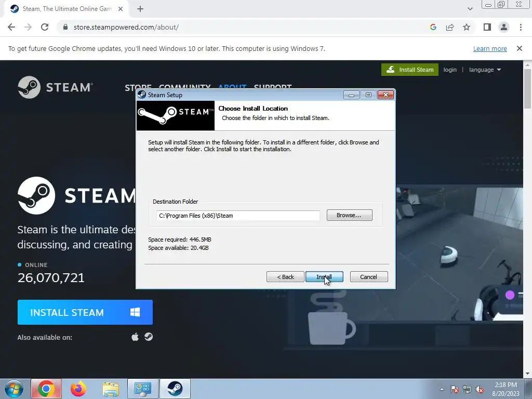Reload the Steam page
Viewport: 532px width, 399px height.
45,27
